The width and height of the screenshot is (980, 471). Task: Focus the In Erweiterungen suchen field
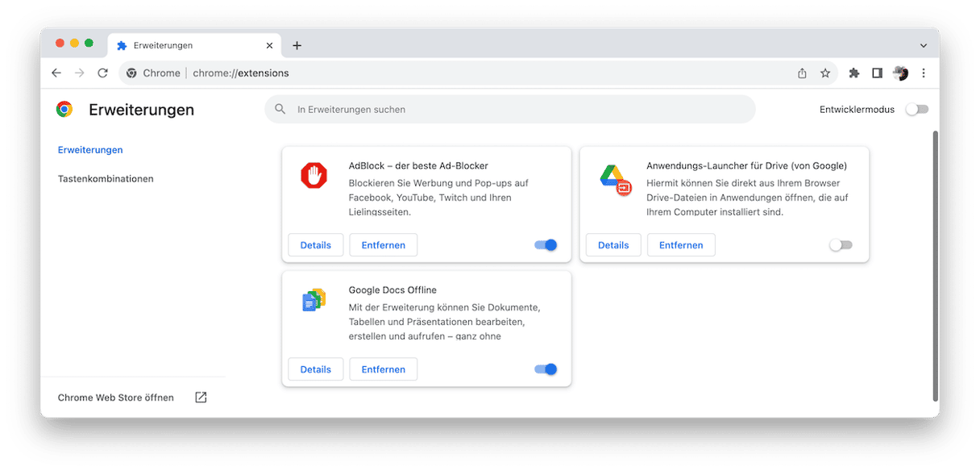tap(510, 109)
